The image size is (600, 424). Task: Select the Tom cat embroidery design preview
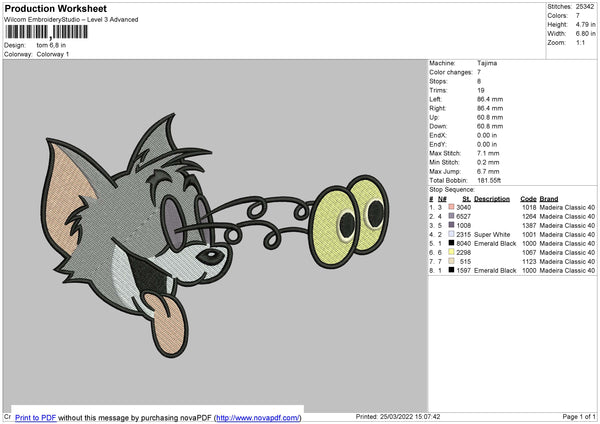point(215,235)
